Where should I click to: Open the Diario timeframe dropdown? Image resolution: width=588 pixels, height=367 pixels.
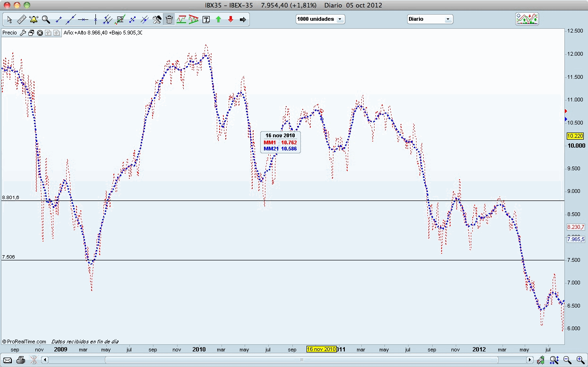tap(430, 19)
